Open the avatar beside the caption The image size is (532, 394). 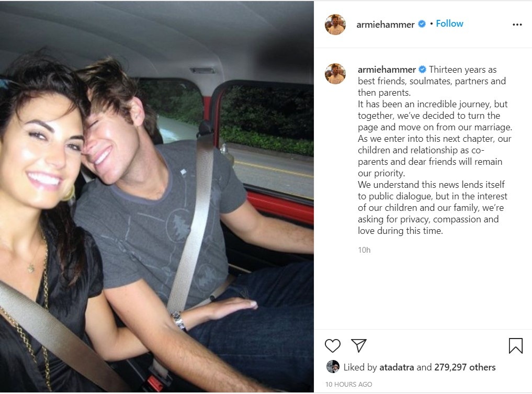point(335,73)
